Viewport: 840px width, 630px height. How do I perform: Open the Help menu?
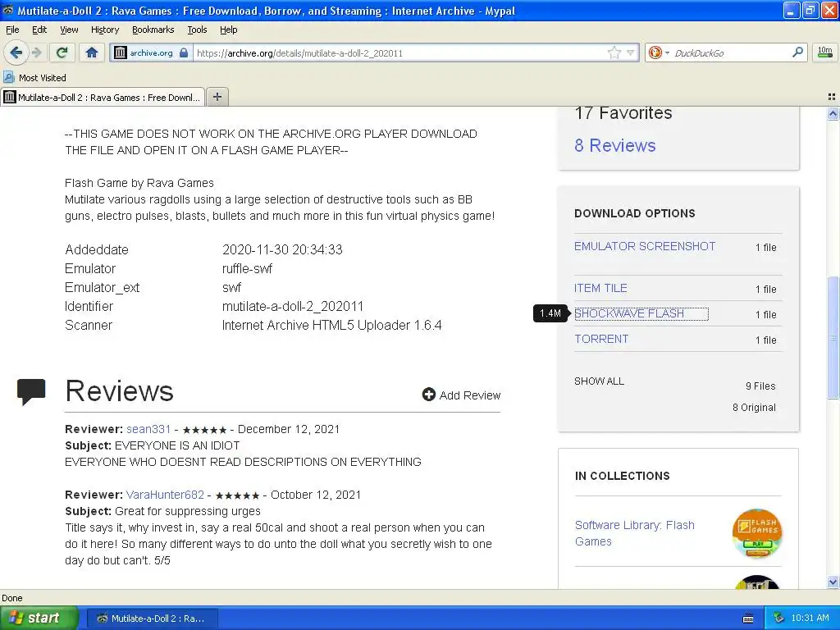[229, 30]
